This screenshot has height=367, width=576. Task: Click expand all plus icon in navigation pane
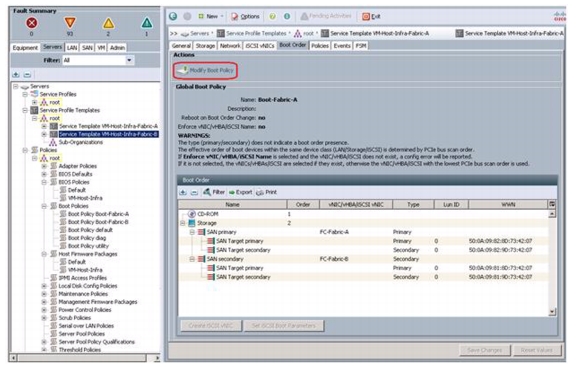[16, 75]
